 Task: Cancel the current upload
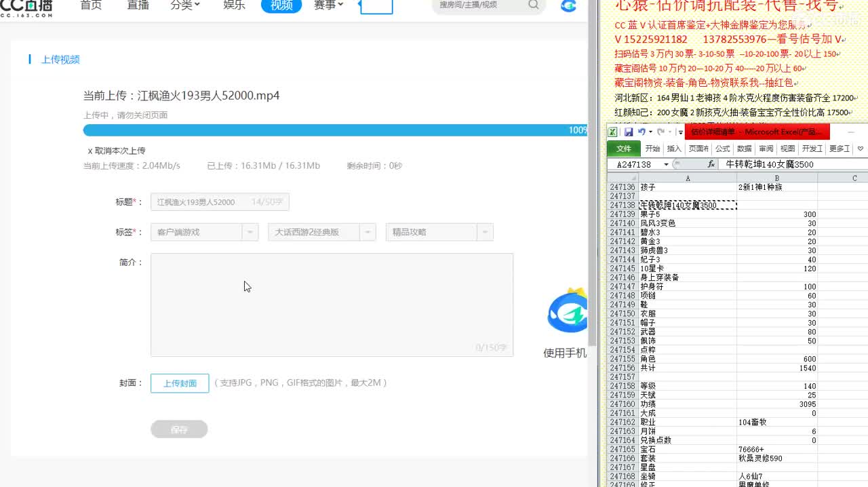click(x=117, y=151)
